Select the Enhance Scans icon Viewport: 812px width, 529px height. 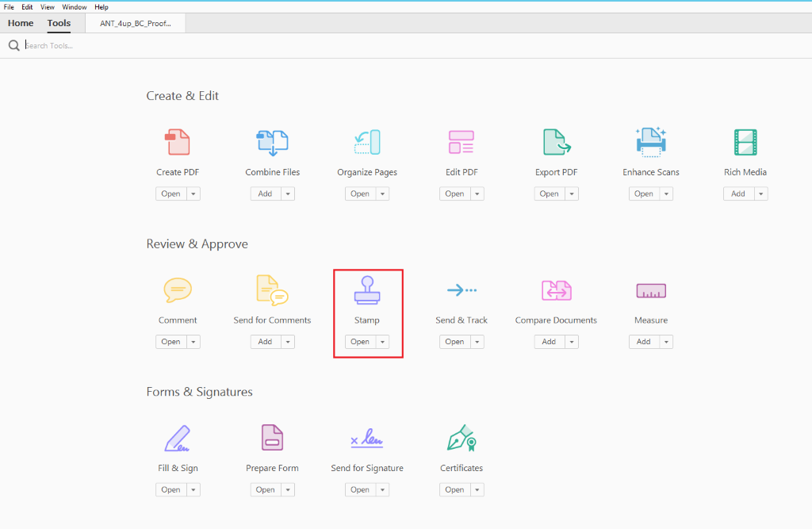click(651, 143)
